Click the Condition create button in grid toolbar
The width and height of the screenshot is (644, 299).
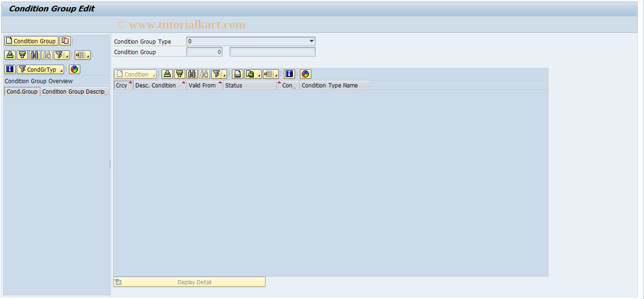135,74
